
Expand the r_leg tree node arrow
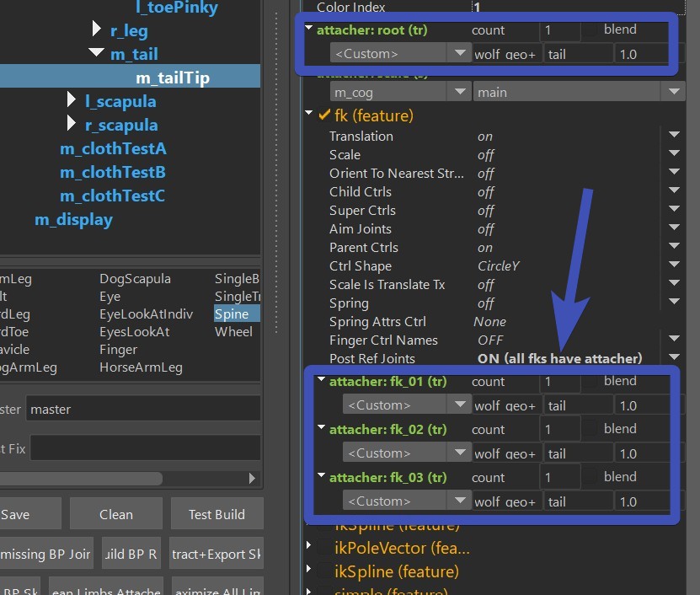(96, 29)
